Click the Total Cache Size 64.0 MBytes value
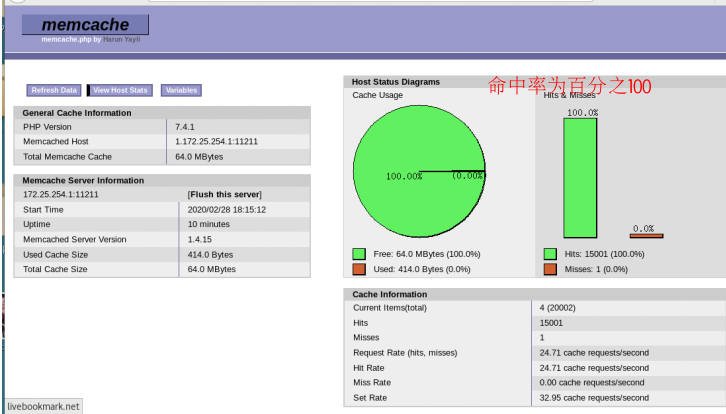Image resolution: width=726 pixels, height=414 pixels. (x=212, y=269)
